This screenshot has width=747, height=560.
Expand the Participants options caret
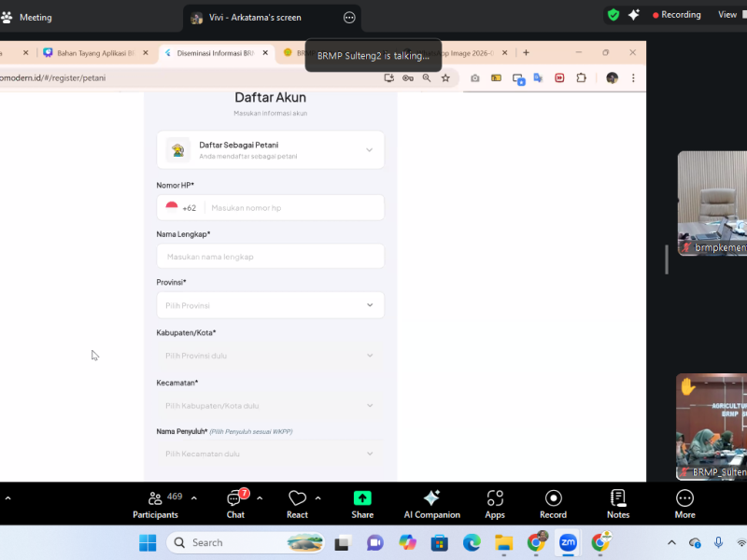point(194,497)
